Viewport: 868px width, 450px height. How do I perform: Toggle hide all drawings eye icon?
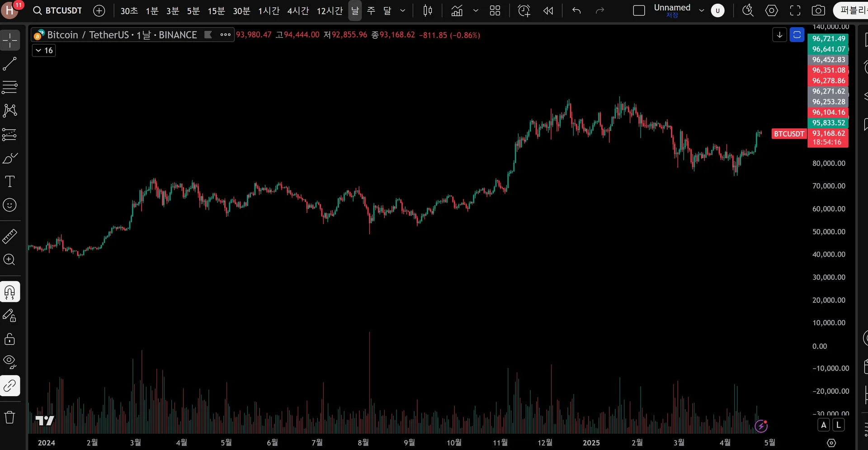click(x=10, y=362)
